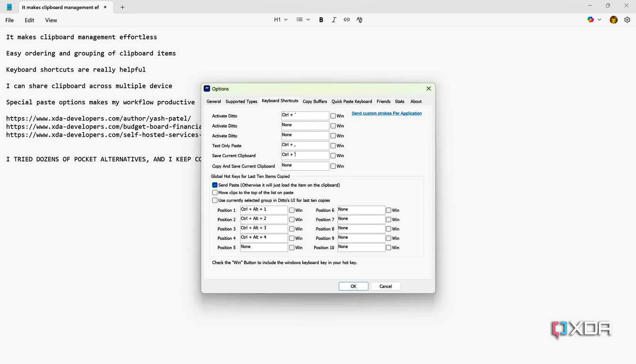Image resolution: width=636 pixels, height=364 pixels.
Task: Open the Copilot icon in toolbar
Action: tap(590, 20)
